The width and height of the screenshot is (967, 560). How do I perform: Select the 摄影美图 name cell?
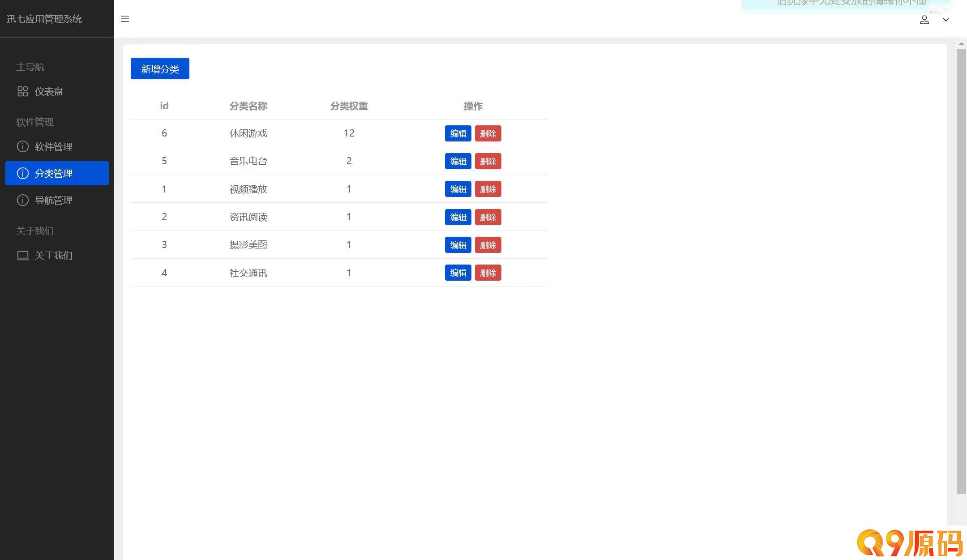pyautogui.click(x=248, y=245)
